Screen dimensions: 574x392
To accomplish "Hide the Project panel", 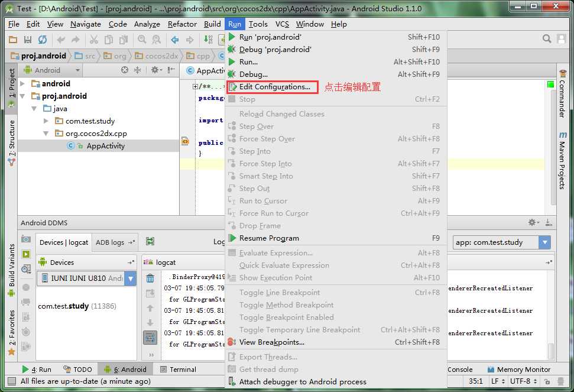I will (x=171, y=70).
